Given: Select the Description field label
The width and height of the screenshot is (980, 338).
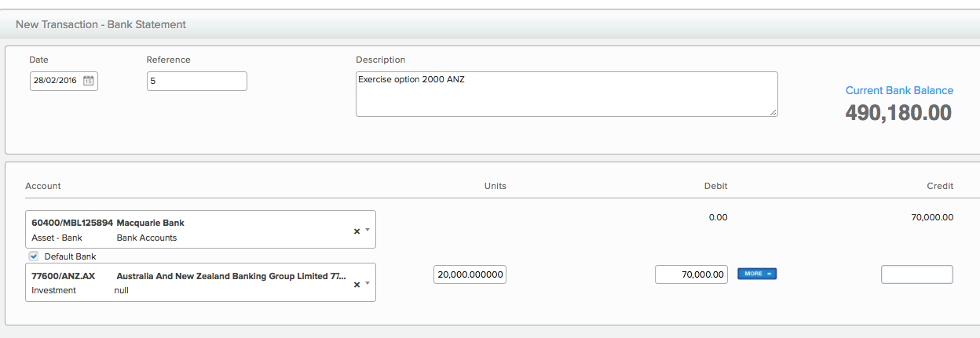Looking at the screenshot, I should tap(381, 60).
